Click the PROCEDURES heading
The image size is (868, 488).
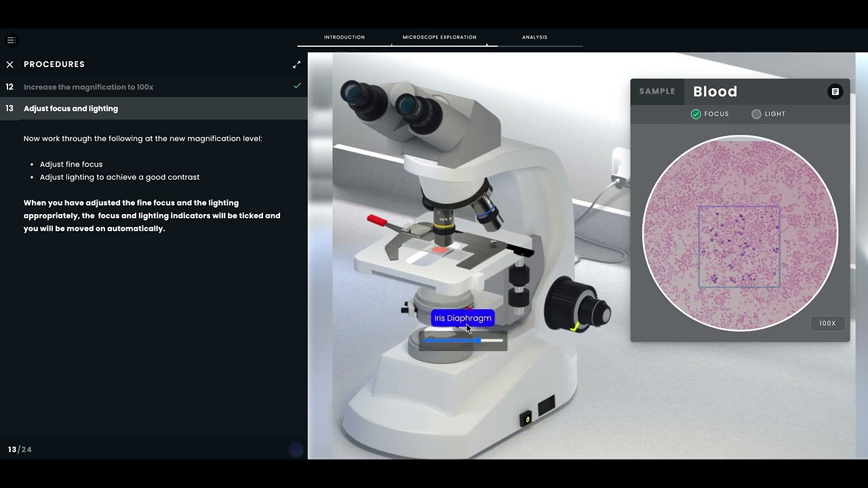[54, 64]
